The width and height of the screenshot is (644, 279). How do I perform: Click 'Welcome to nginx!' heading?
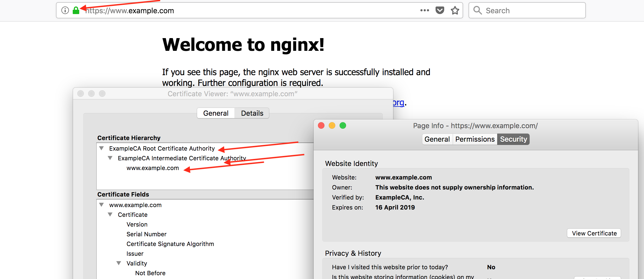coord(243,45)
